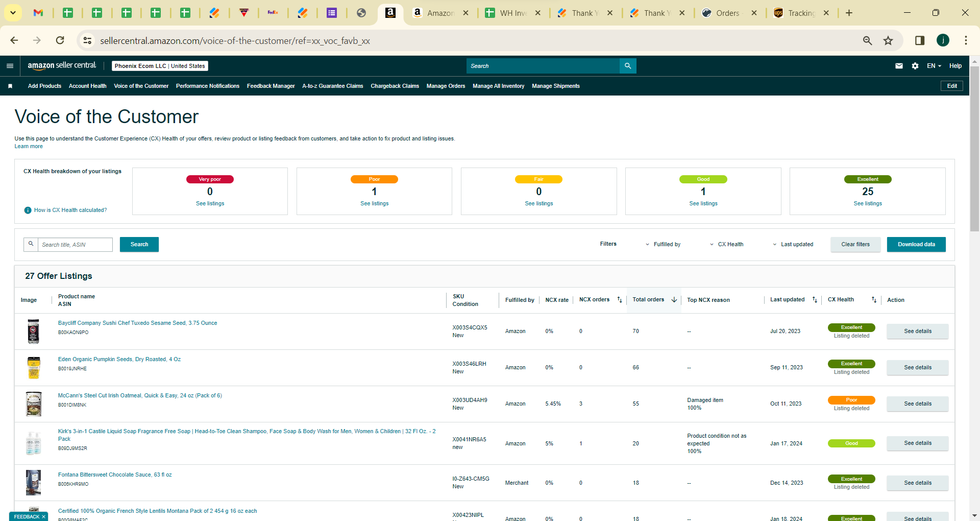Open A-to-z Guarantee Claims
Screen dimensions: 980x521
pyautogui.click(x=333, y=86)
